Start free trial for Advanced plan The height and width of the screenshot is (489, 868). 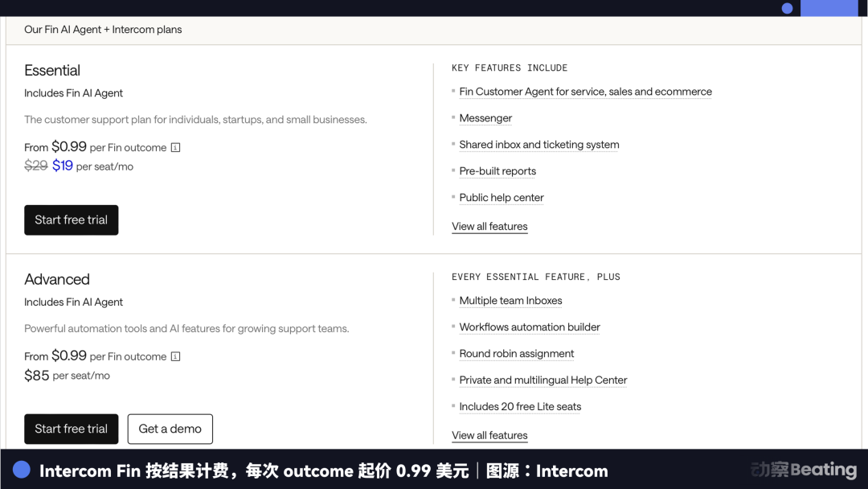[x=72, y=429]
